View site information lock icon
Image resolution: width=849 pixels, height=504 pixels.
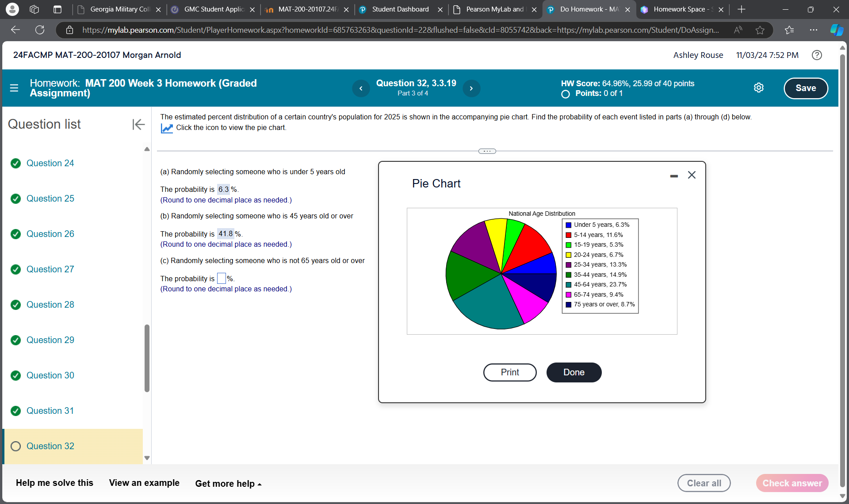pos(69,30)
